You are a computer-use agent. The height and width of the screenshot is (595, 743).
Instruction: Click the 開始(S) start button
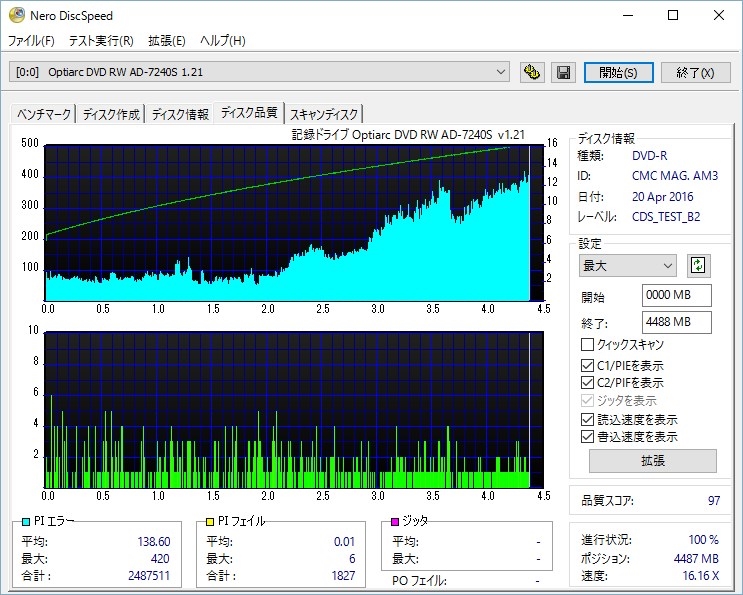(618, 72)
